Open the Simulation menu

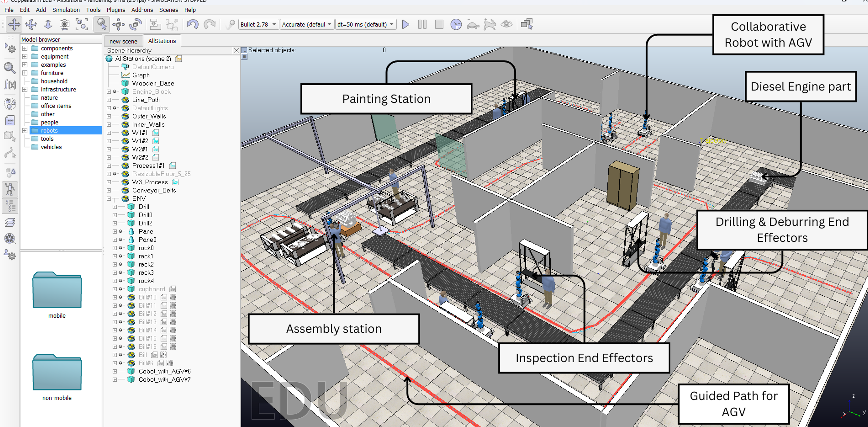[66, 10]
